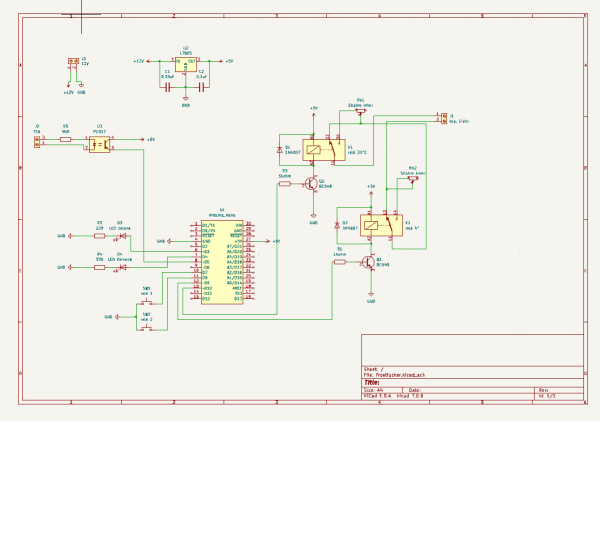The height and width of the screenshot is (541, 600).
Task: Select capacitor C2 near the L7805 output
Action: coord(201,88)
